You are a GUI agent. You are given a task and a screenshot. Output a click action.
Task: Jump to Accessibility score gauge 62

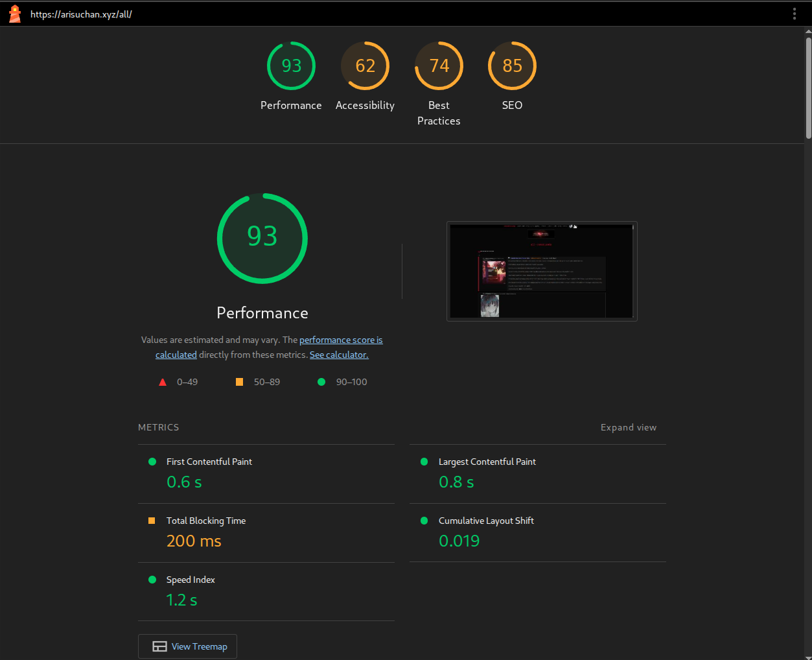click(365, 66)
